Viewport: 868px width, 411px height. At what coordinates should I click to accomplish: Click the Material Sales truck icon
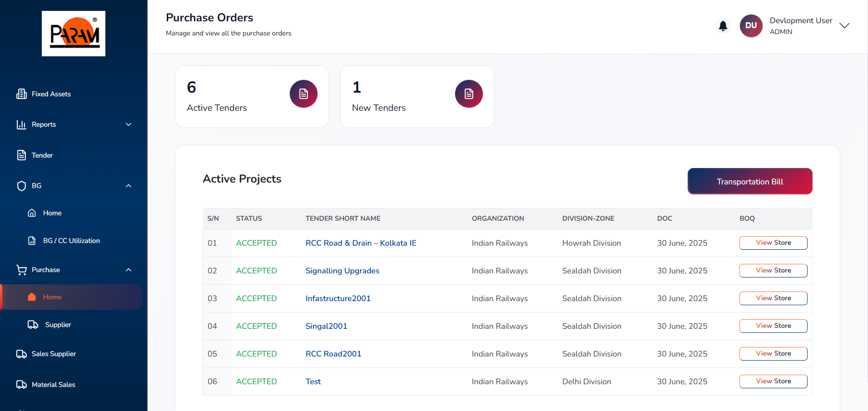point(21,385)
